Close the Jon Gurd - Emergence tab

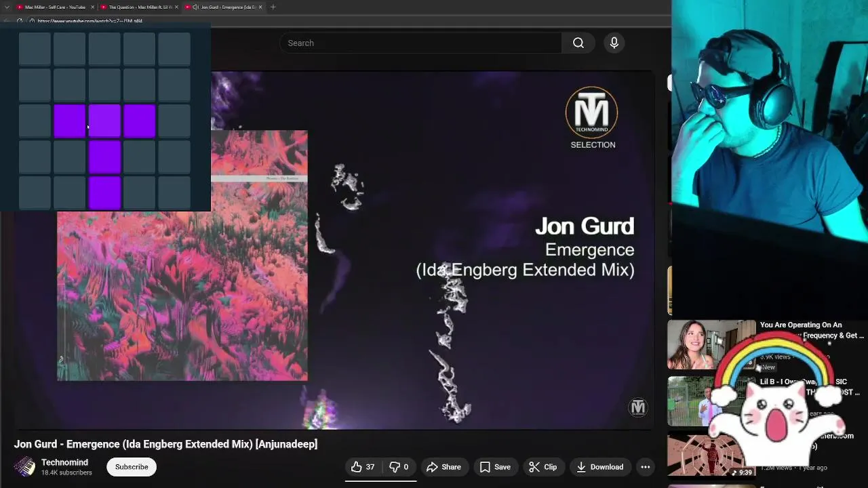[260, 7]
